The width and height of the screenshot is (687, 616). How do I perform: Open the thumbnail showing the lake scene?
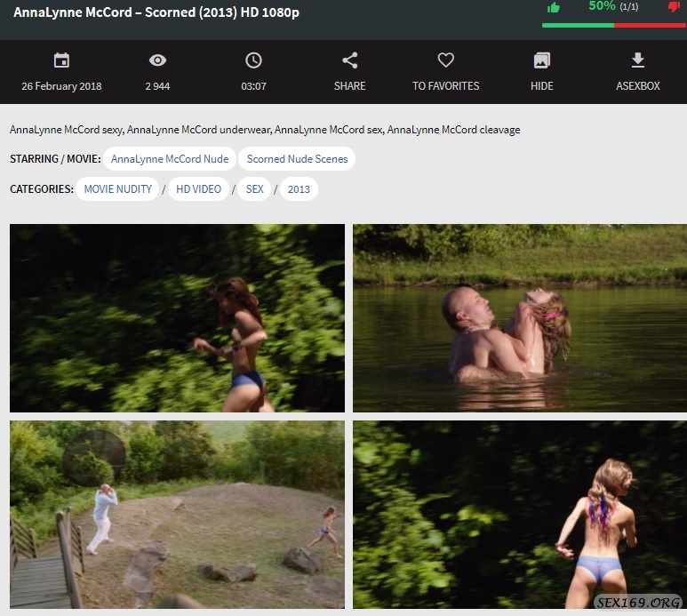pyautogui.click(x=519, y=318)
